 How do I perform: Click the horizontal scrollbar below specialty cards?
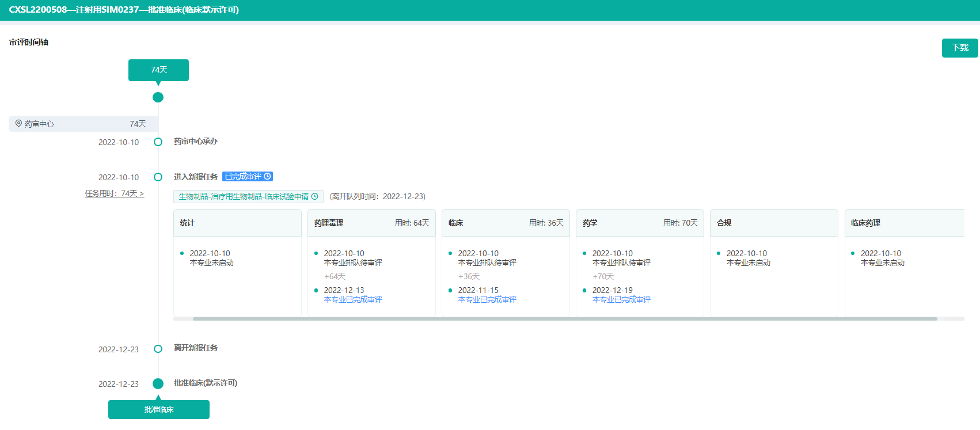coord(564,318)
